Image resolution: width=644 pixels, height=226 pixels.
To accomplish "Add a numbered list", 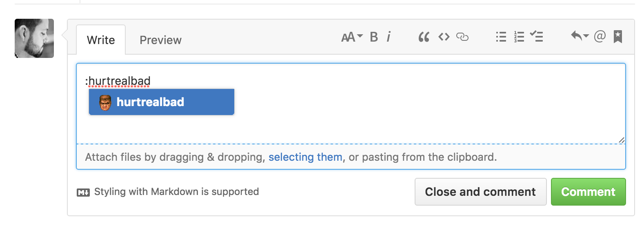I will point(519,37).
